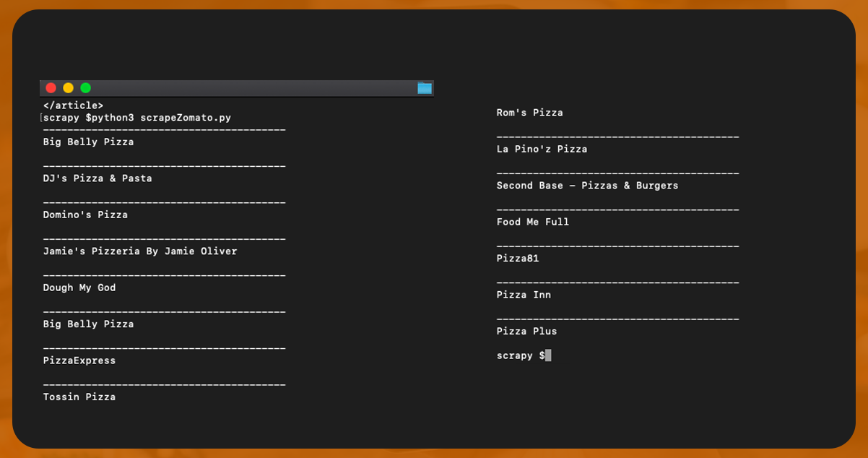Click the "Dough My God" output line
Image resolution: width=868 pixels, height=458 pixels.
tap(79, 288)
